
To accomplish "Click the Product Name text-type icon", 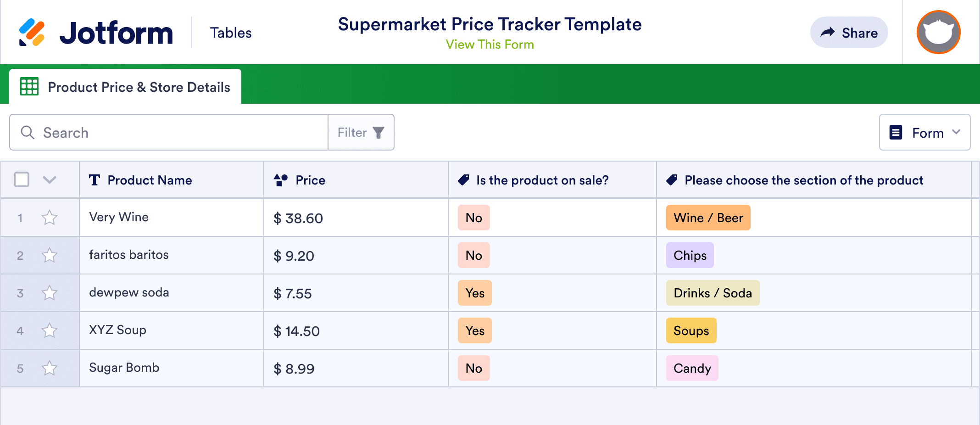I will point(95,180).
